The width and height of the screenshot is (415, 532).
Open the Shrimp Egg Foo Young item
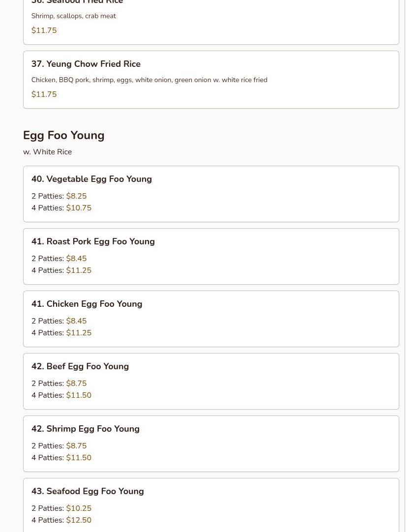86,429
